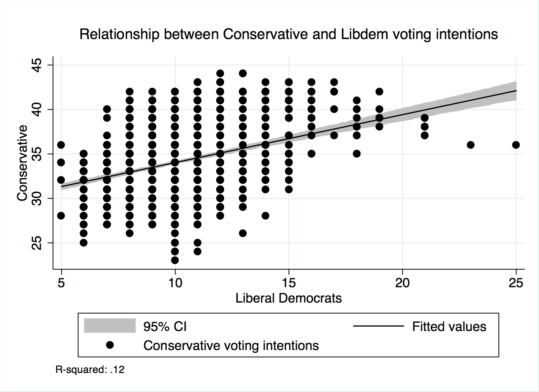
Task: Click the 'Fitted values' legend label
Action: pos(449,326)
